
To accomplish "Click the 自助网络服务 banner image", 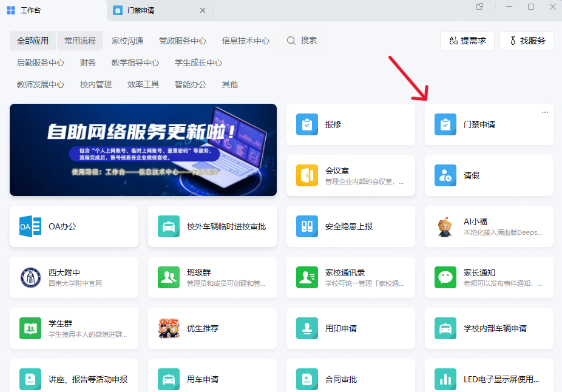I will pyautogui.click(x=143, y=150).
